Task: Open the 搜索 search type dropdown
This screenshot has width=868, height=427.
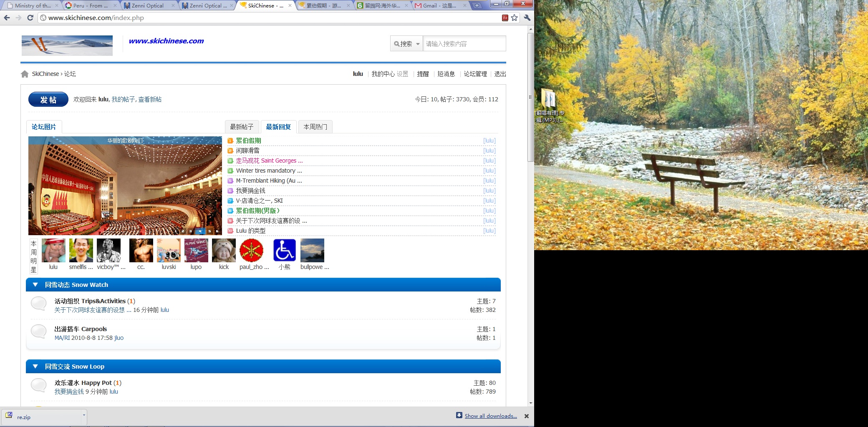Action: click(x=406, y=44)
